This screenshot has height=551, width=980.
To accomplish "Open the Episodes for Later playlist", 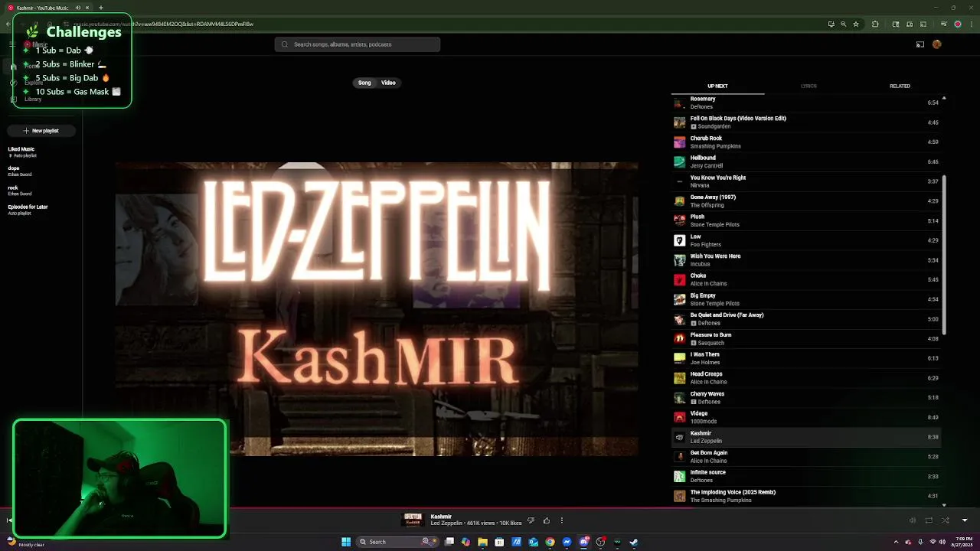I will (28, 209).
